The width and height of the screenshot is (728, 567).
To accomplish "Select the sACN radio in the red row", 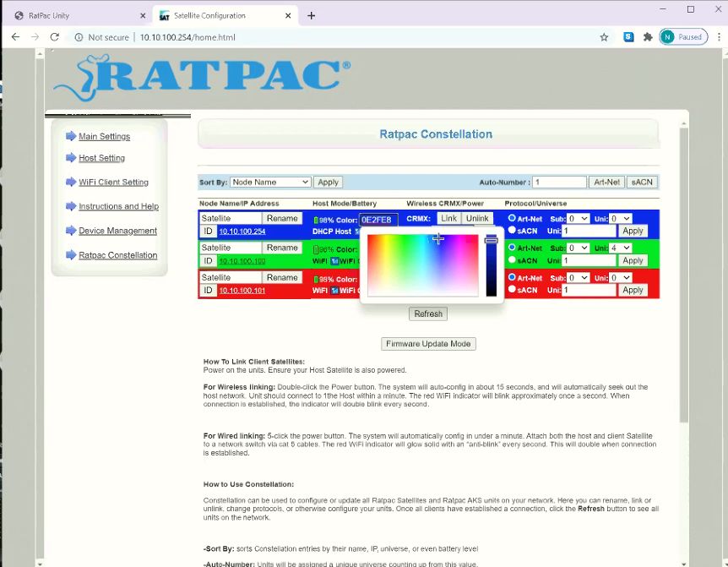I will click(510, 288).
